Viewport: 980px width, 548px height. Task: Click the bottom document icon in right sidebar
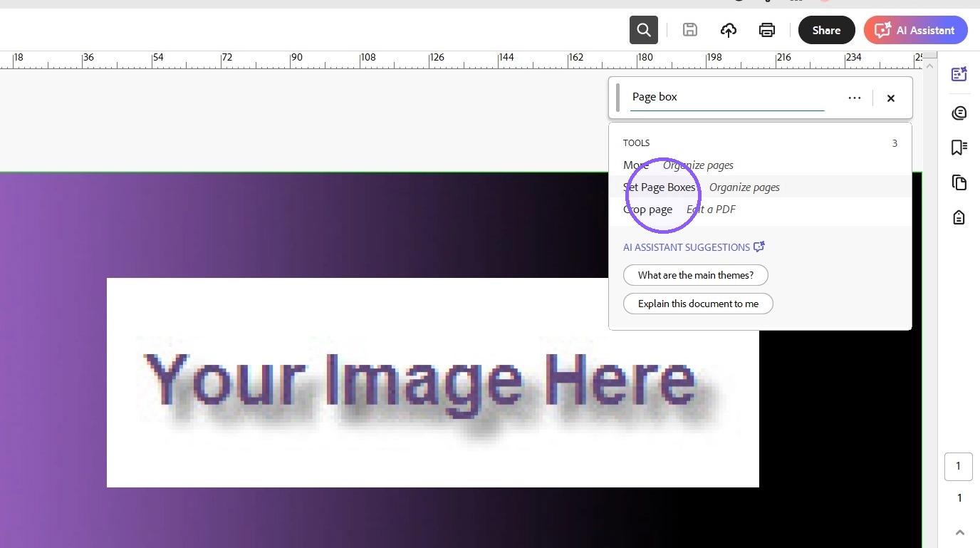959,217
